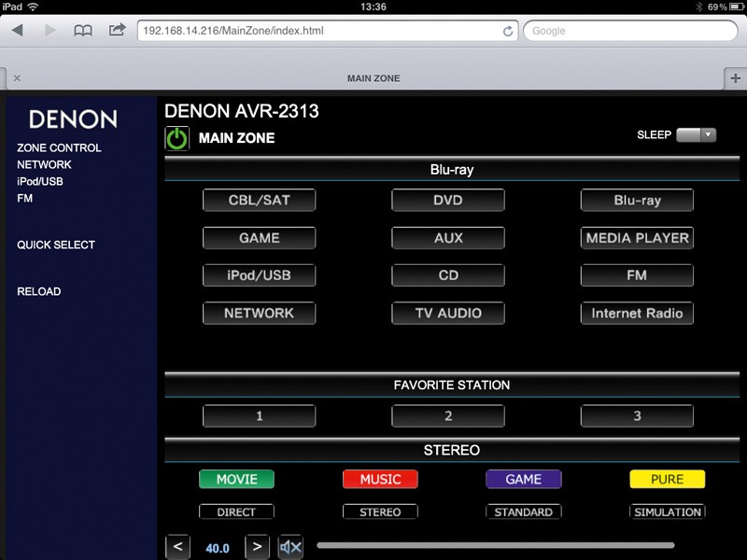Select the TV AUDIO input source

click(448, 313)
